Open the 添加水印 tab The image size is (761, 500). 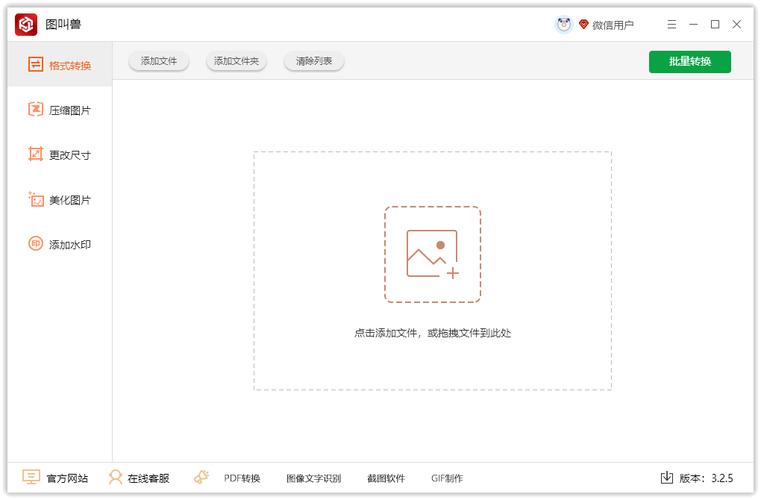(60, 244)
